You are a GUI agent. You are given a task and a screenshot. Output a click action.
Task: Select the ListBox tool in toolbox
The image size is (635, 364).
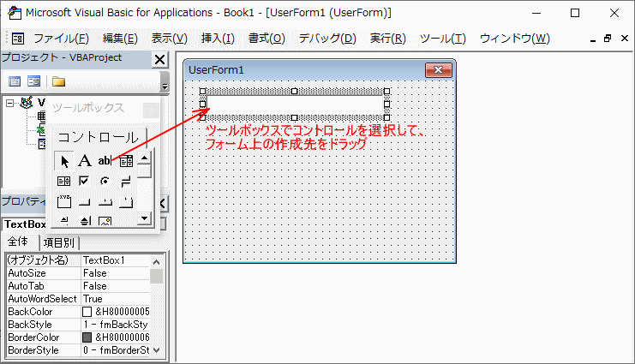tap(64, 181)
